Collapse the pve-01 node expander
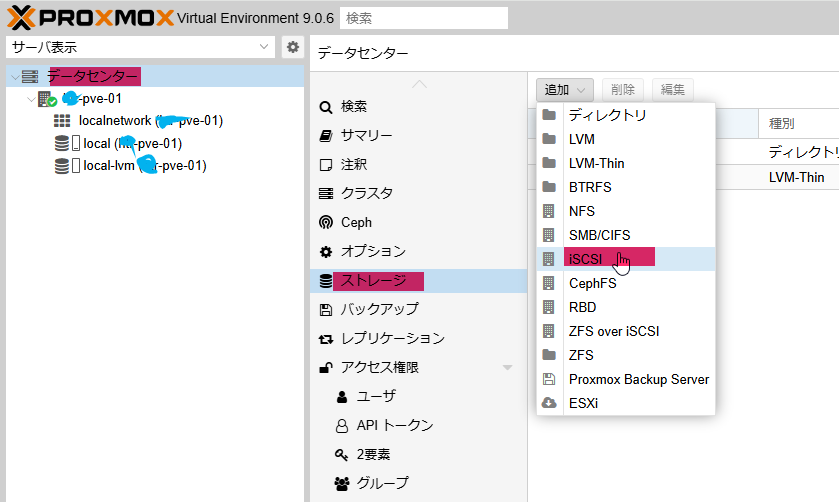The image size is (839, 502). pos(31,99)
